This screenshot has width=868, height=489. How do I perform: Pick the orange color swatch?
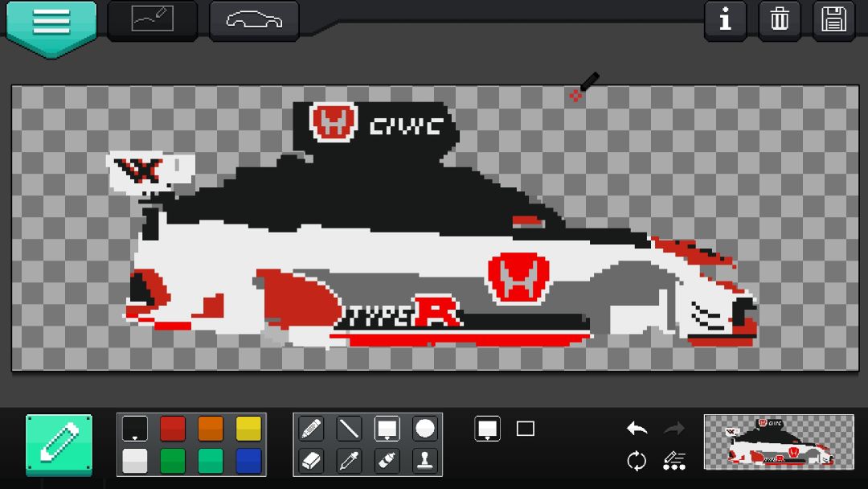coord(211,428)
